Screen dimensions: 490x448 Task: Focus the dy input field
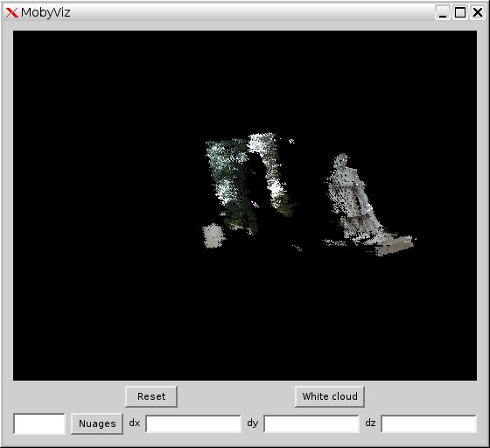click(x=311, y=423)
